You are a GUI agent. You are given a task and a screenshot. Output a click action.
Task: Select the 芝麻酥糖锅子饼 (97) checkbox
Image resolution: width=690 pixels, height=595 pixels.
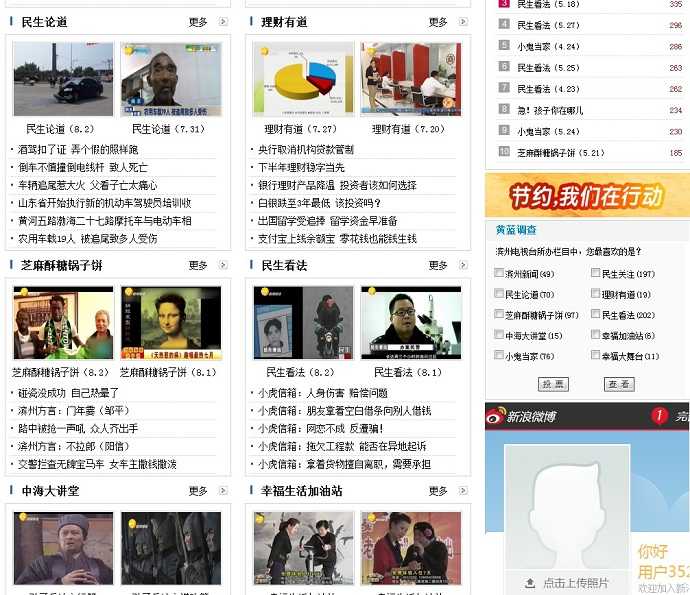click(x=499, y=314)
